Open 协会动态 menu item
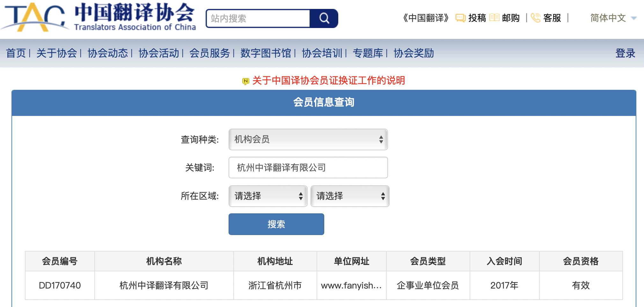This screenshot has width=644, height=307. coord(108,53)
